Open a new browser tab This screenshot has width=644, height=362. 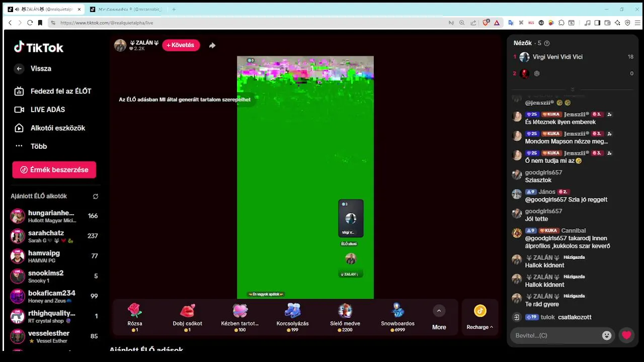point(174,9)
